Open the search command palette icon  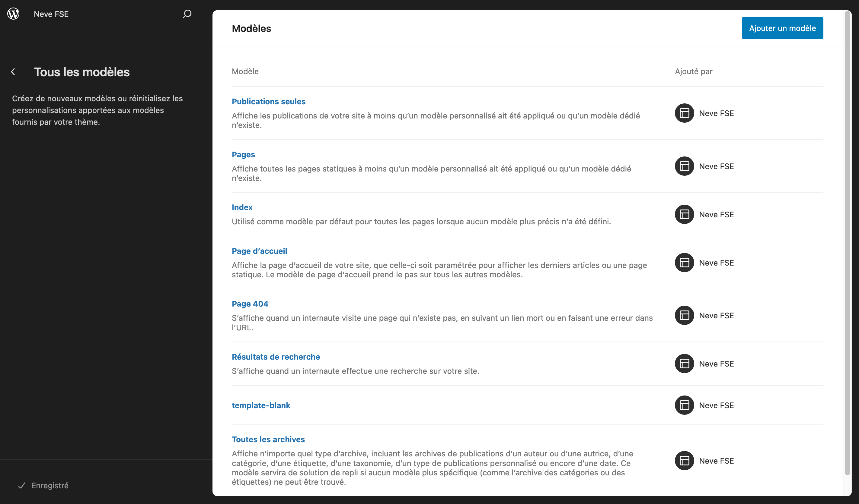click(x=187, y=14)
